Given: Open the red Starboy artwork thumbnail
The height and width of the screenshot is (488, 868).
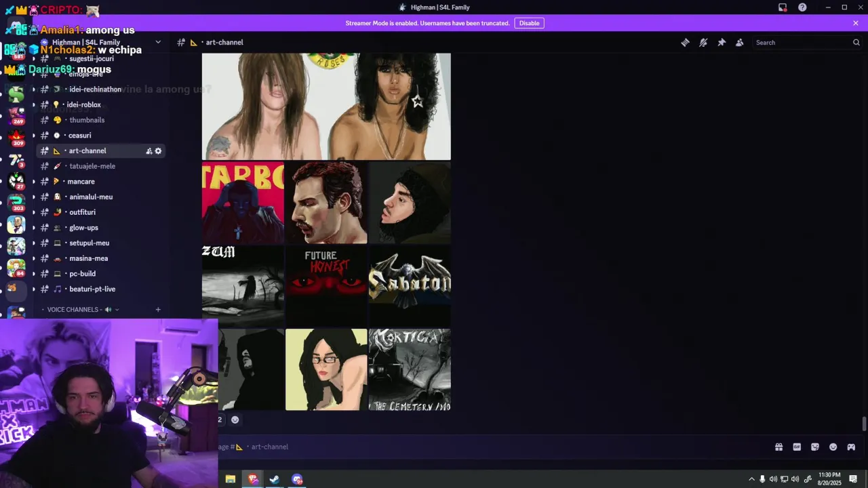Looking at the screenshot, I should tap(243, 203).
